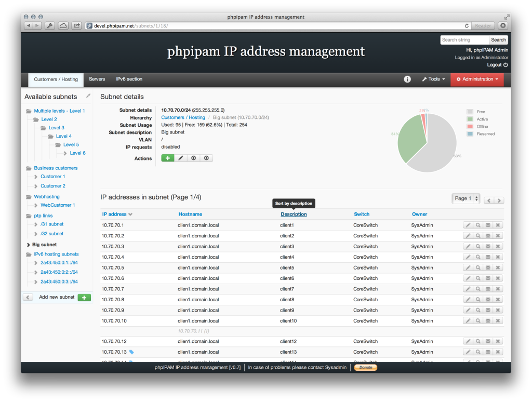The width and height of the screenshot is (532, 402).
Task: Click the browser back arrow button
Action: click(29, 26)
